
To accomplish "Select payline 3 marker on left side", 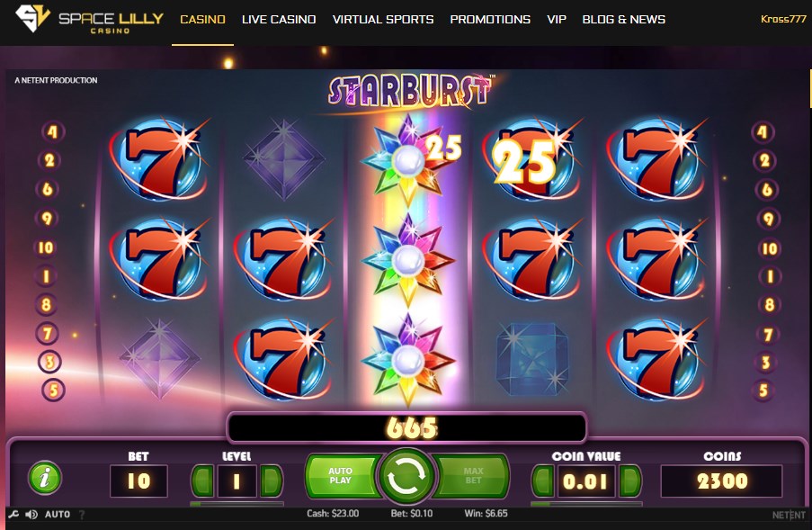I will pyautogui.click(x=49, y=362).
